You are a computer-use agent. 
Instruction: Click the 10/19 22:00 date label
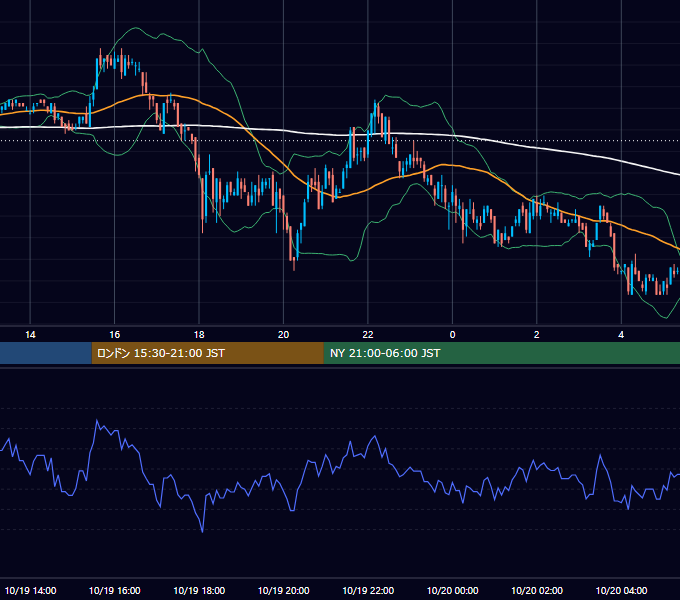click(x=368, y=590)
